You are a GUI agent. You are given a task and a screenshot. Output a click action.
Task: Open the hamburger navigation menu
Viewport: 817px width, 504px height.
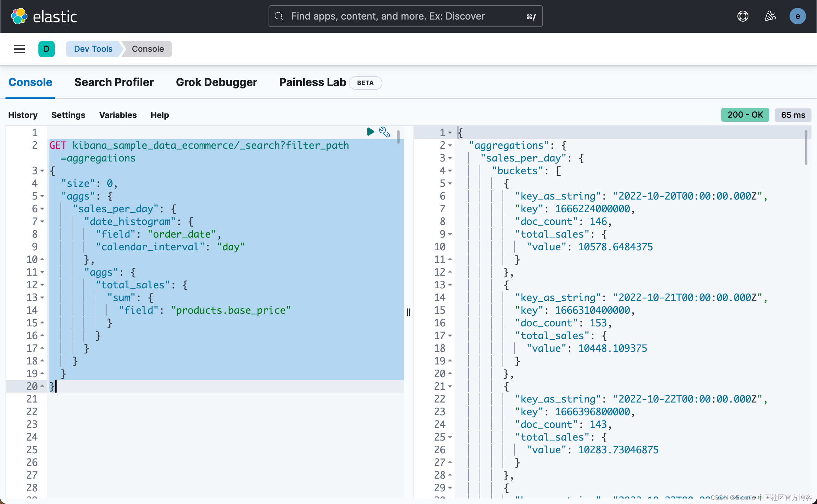tap(19, 49)
